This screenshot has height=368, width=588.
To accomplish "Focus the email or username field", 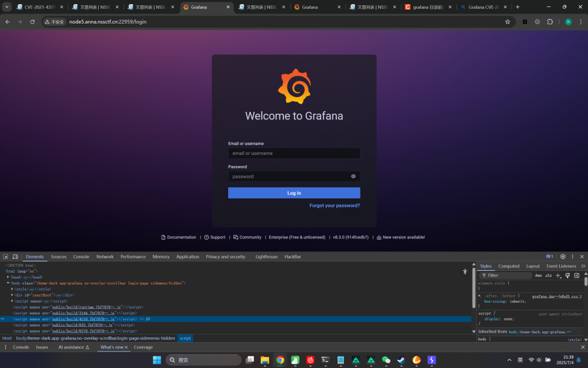I will pos(294,153).
